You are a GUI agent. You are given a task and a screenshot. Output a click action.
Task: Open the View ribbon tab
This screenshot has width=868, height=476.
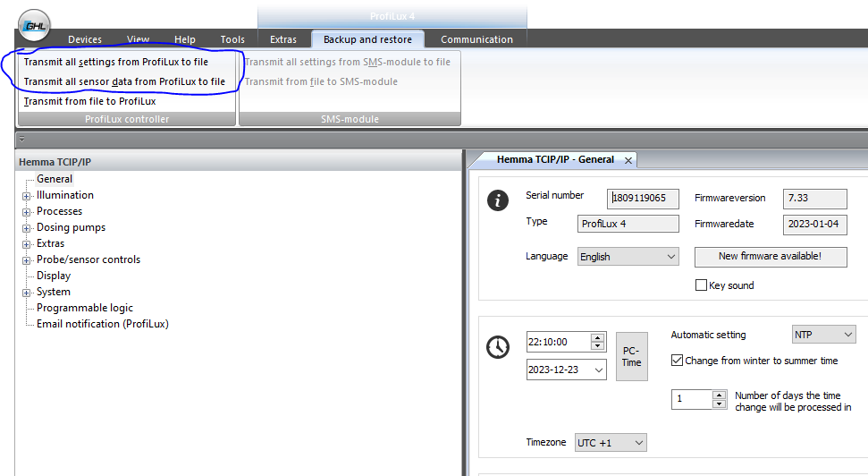[138, 39]
